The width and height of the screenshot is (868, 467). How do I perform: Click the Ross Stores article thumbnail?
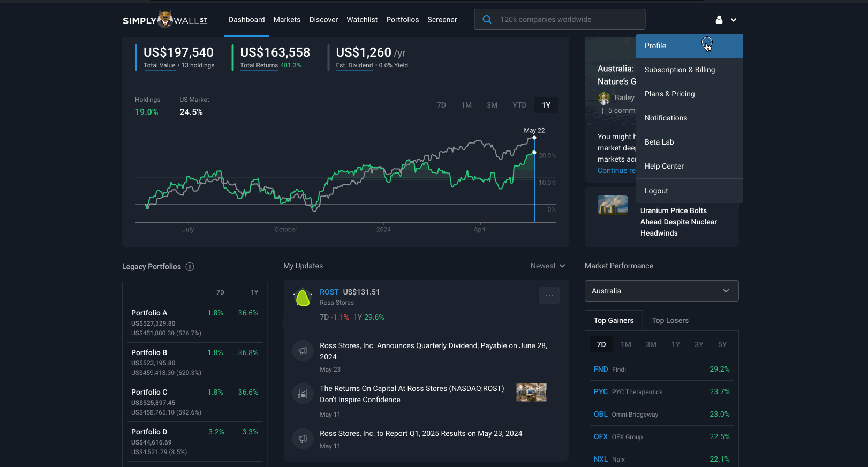coord(531,392)
